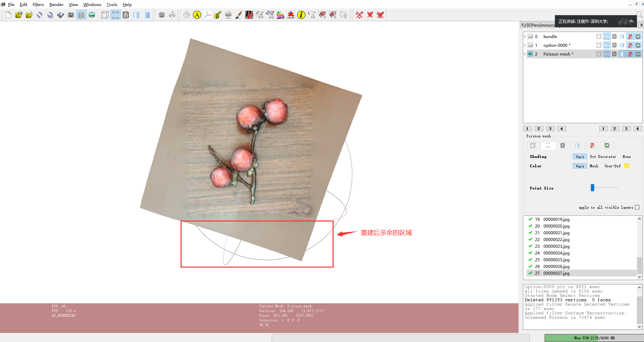Toggle solid fill rendering for Poisson mesh row
This screenshot has height=342, width=644.
click(x=622, y=54)
